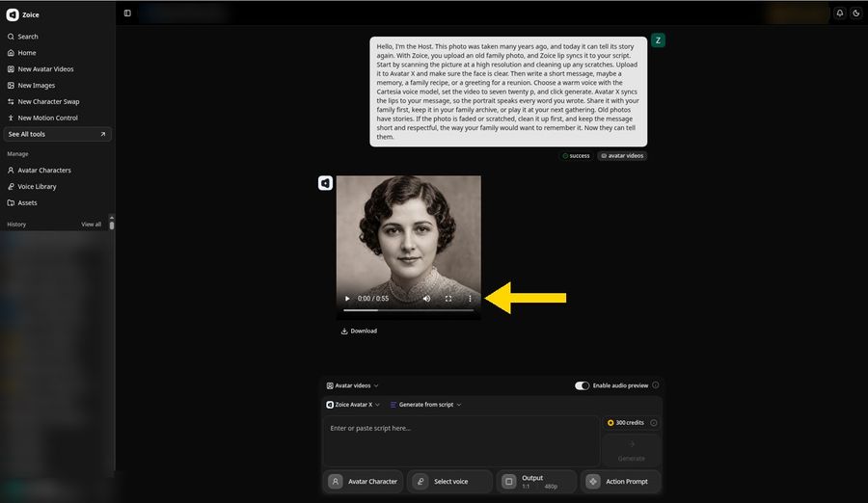Open Avatar Characters manager
Screen dimensions: 868x503
tap(39, 171)
